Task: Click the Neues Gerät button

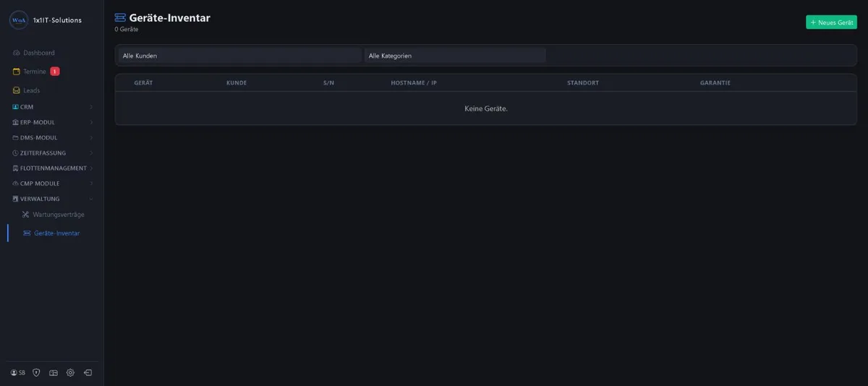Action: pyautogui.click(x=831, y=22)
